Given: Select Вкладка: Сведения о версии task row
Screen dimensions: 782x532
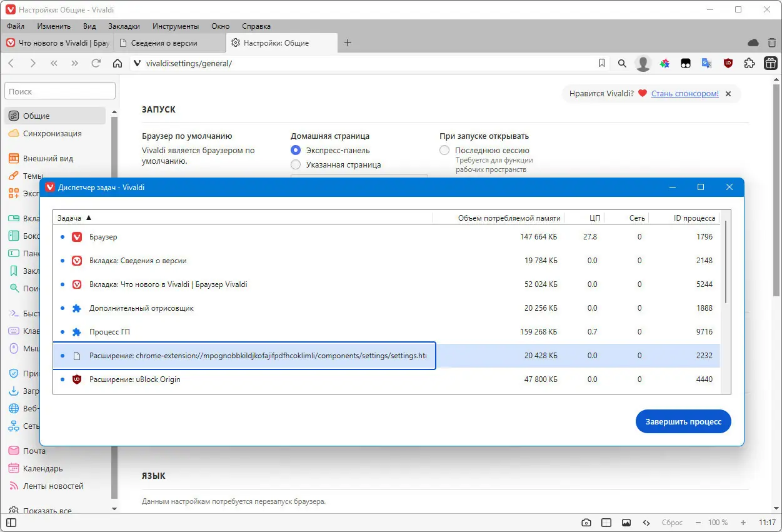Looking at the screenshot, I should point(386,261).
